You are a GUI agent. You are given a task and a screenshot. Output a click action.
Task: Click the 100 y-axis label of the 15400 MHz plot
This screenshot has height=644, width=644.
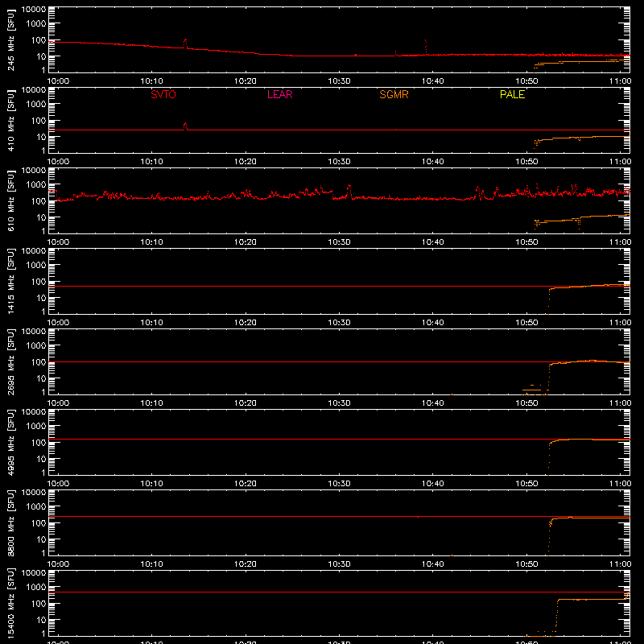(38, 604)
